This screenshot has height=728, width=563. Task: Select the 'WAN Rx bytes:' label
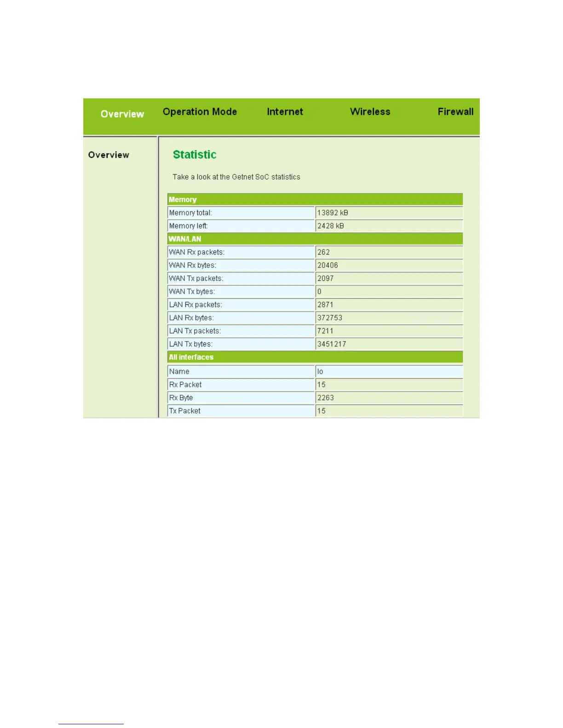(x=192, y=265)
